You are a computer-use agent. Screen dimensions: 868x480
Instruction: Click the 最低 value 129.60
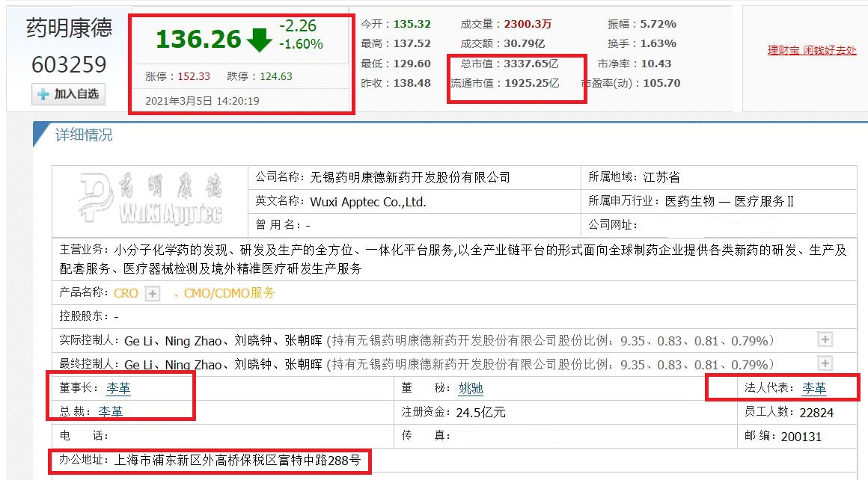tap(412, 64)
